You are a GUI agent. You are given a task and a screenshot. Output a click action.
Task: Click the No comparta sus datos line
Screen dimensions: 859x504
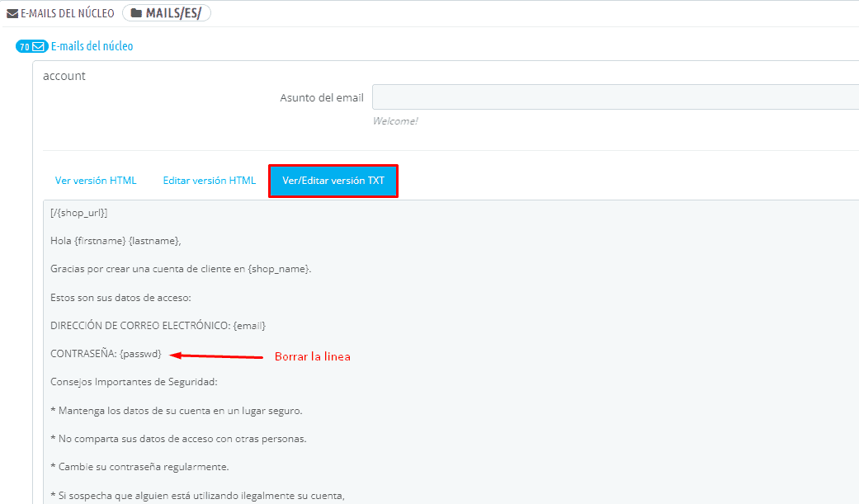pos(178,439)
